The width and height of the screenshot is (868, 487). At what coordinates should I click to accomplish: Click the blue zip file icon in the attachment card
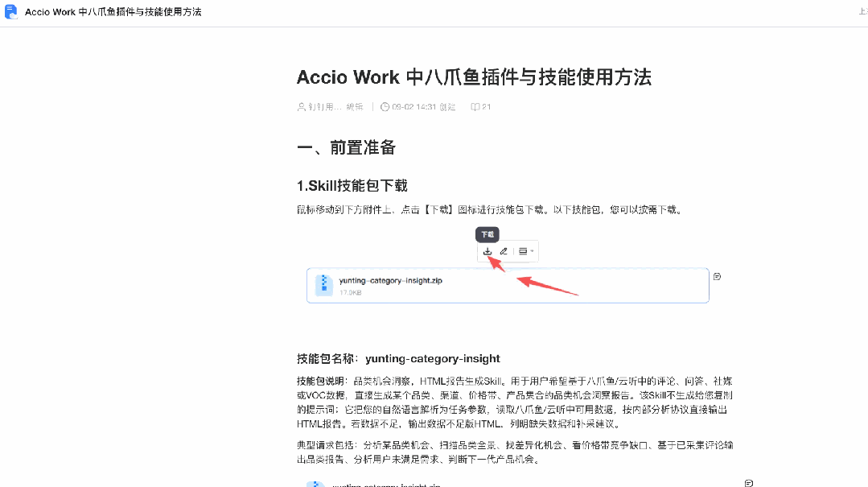coord(324,285)
